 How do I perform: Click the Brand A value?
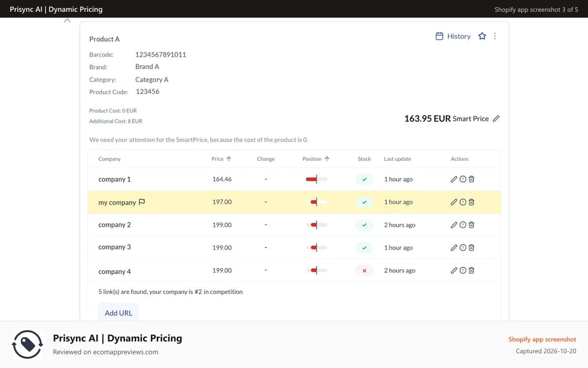tap(147, 67)
